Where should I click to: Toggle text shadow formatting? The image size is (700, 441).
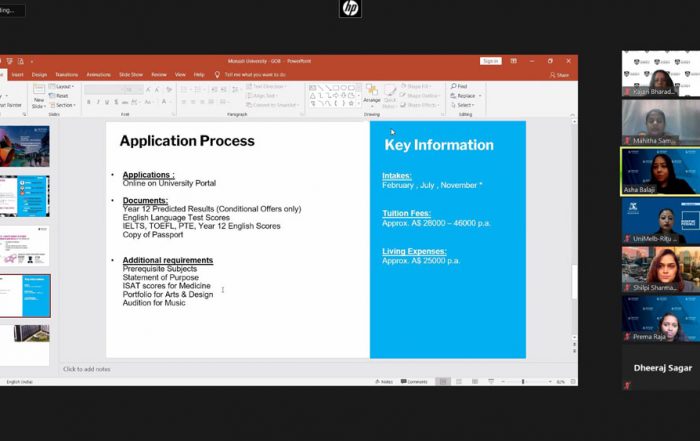[116, 102]
